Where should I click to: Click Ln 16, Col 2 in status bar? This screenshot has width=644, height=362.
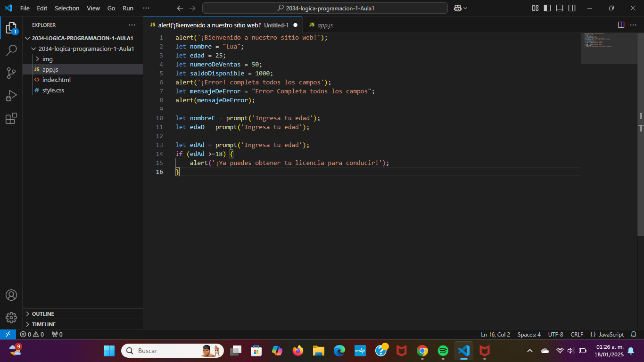pyautogui.click(x=495, y=334)
